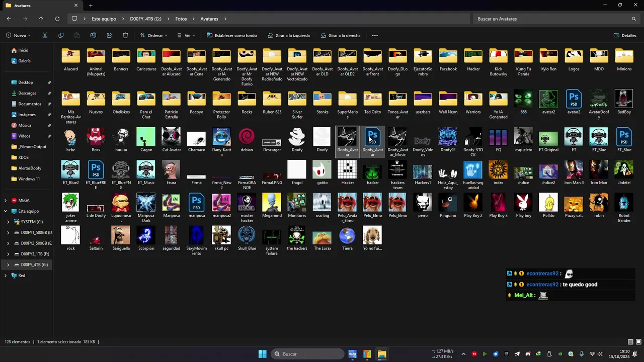Open the Hacker folder

click(x=473, y=60)
